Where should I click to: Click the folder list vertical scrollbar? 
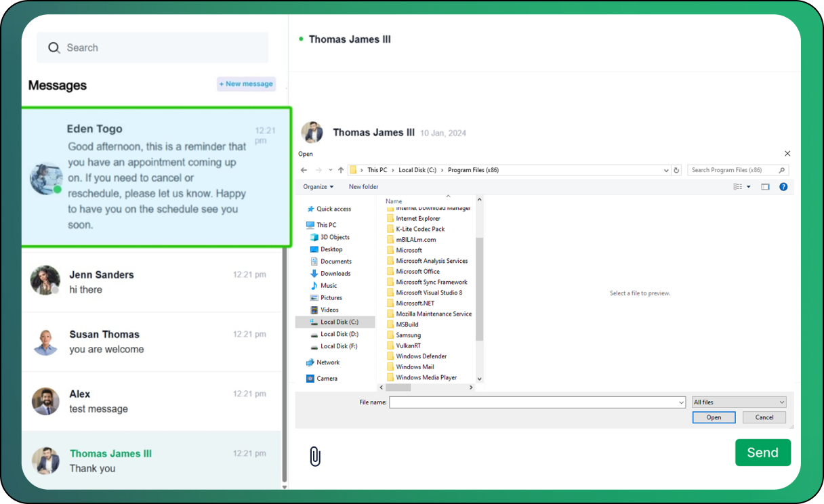point(480,288)
